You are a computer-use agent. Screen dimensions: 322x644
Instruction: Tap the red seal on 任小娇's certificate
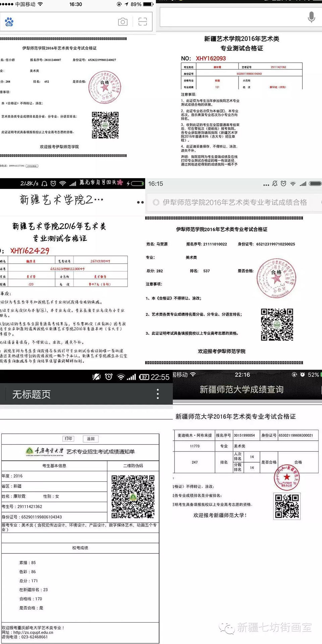[105, 88]
